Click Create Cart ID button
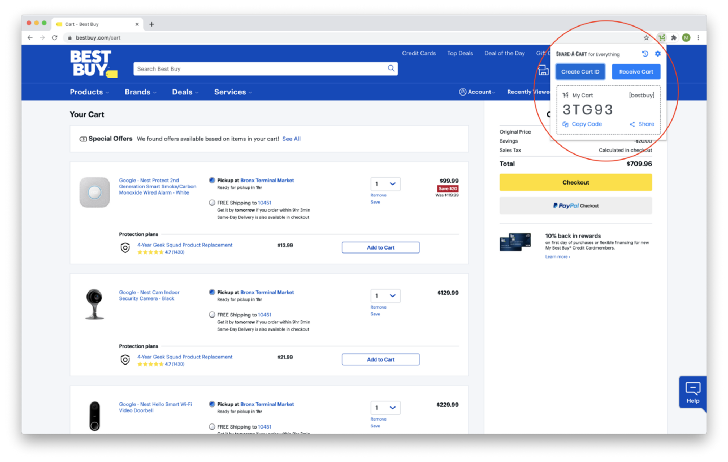 click(x=580, y=72)
